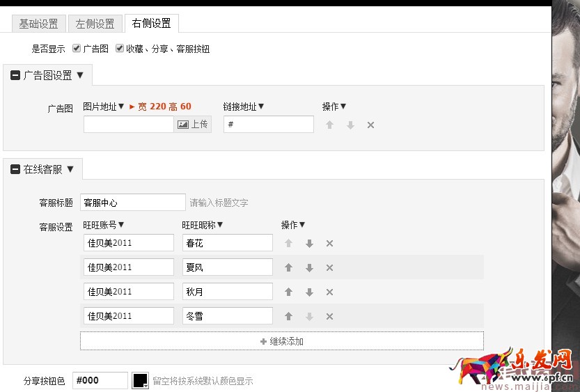Move the 秋月 row down
Viewport: 580px width, 392px height.
[309, 292]
